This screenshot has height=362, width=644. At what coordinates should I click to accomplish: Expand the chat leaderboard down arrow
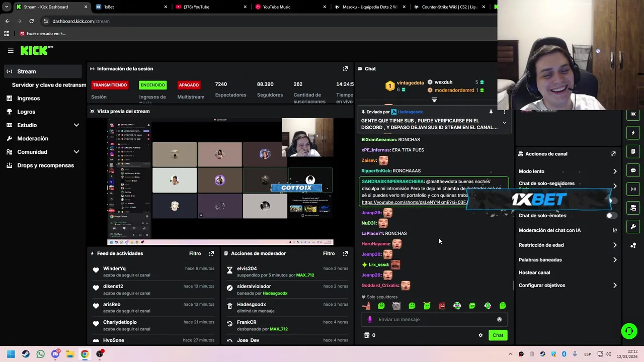coord(434,100)
